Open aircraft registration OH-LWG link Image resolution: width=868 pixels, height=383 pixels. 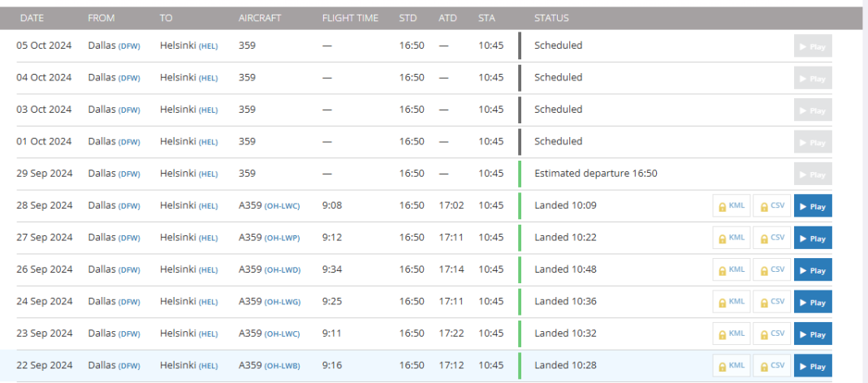click(283, 302)
